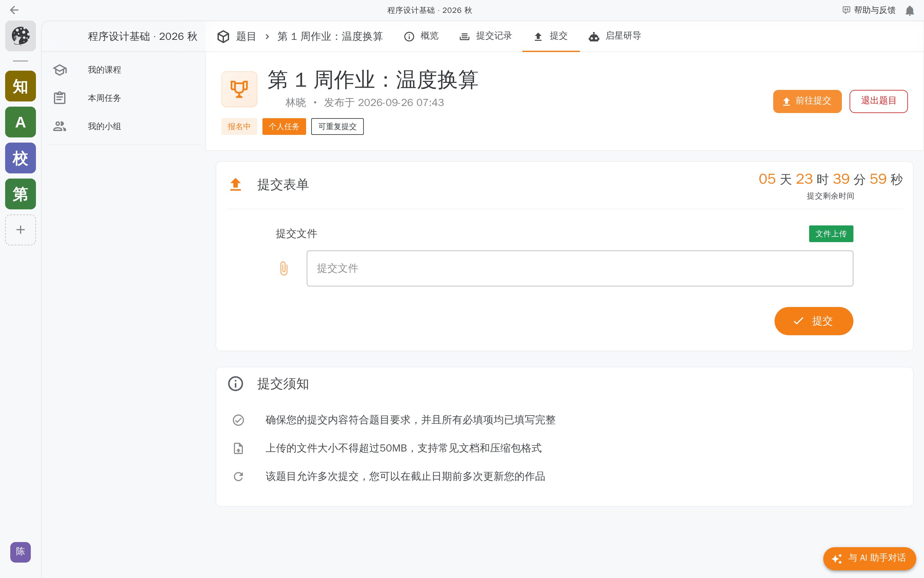Click the 程序设计基础 · 2026 秋 sidebar title
The image size is (924, 578).
click(142, 36)
